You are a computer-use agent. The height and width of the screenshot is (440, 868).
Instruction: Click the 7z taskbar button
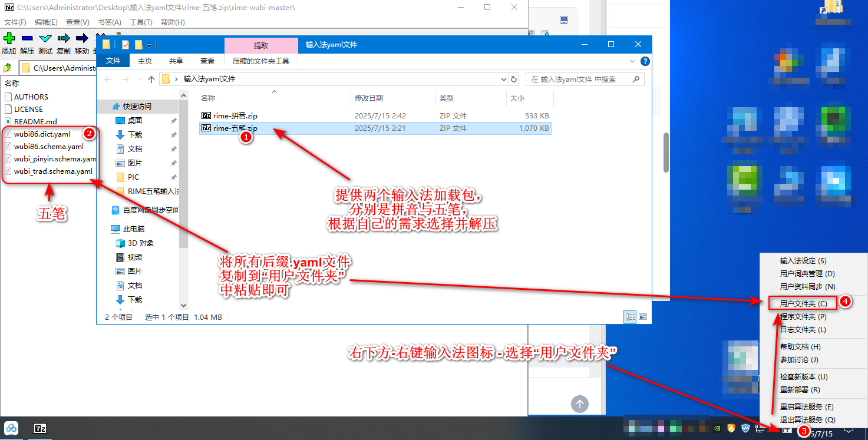pos(41,428)
